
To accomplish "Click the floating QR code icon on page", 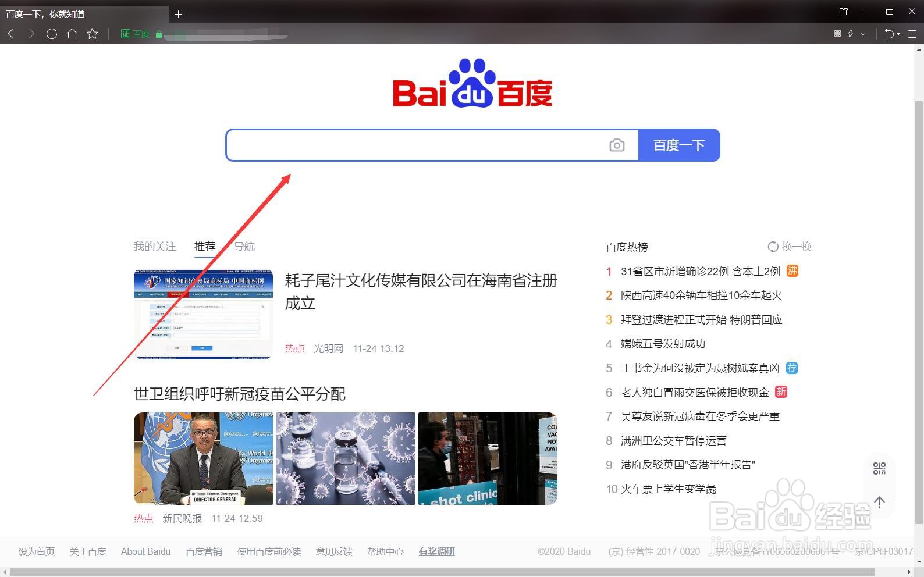I will [879, 468].
